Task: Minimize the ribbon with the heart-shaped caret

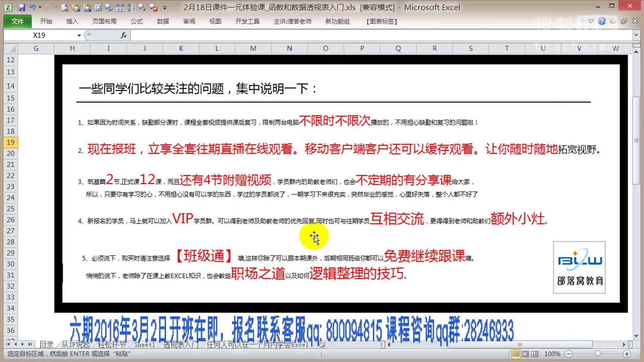Action: coord(591,21)
